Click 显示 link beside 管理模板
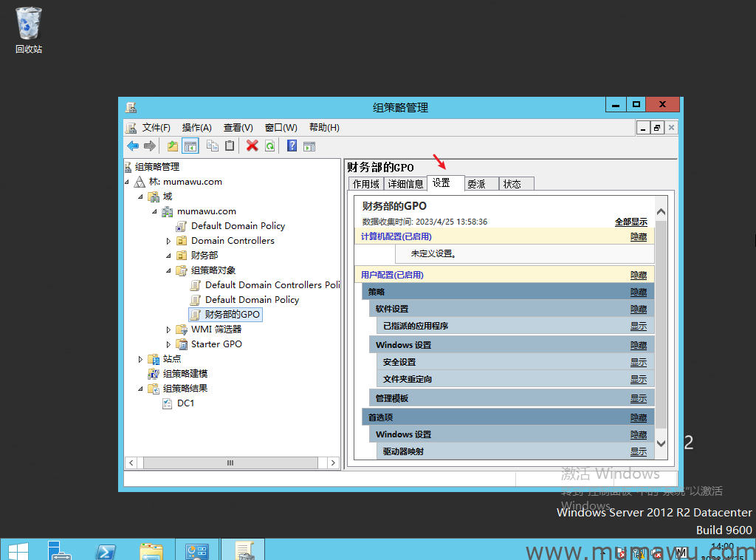The image size is (756, 560). 638,399
